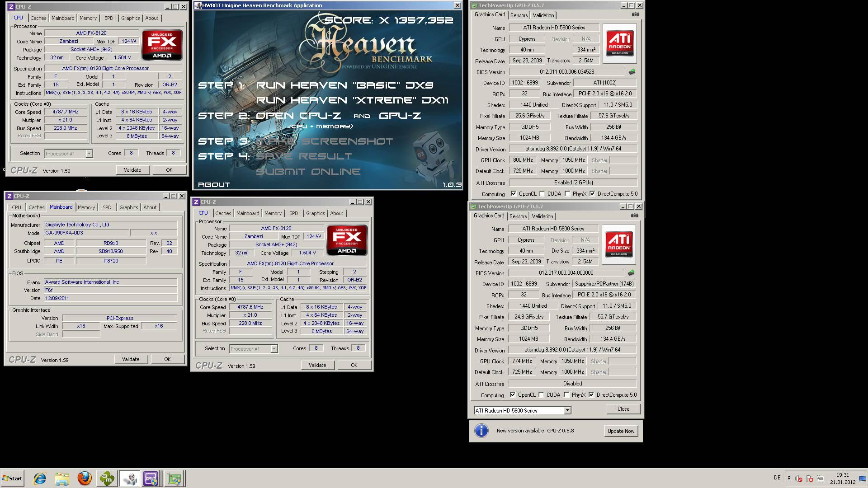Toggle DirectCompute 5.0 checkbox in upper GPU-Z
Image resolution: width=868 pixels, height=488 pixels.
[592, 194]
